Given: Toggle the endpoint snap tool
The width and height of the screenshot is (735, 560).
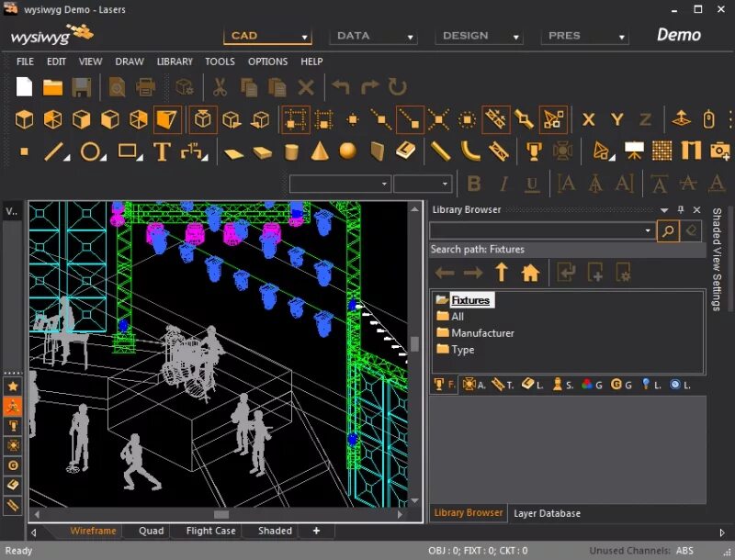Looking at the screenshot, I should [x=410, y=120].
